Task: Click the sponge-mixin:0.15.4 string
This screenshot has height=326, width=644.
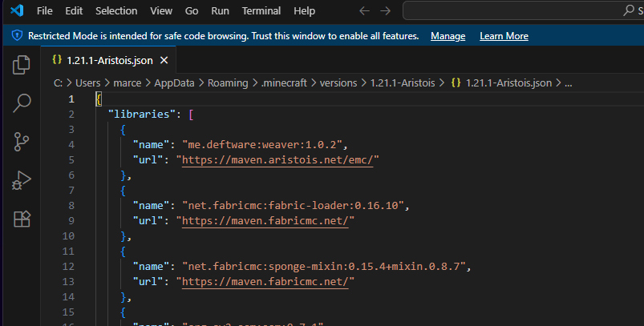Action: click(324, 267)
